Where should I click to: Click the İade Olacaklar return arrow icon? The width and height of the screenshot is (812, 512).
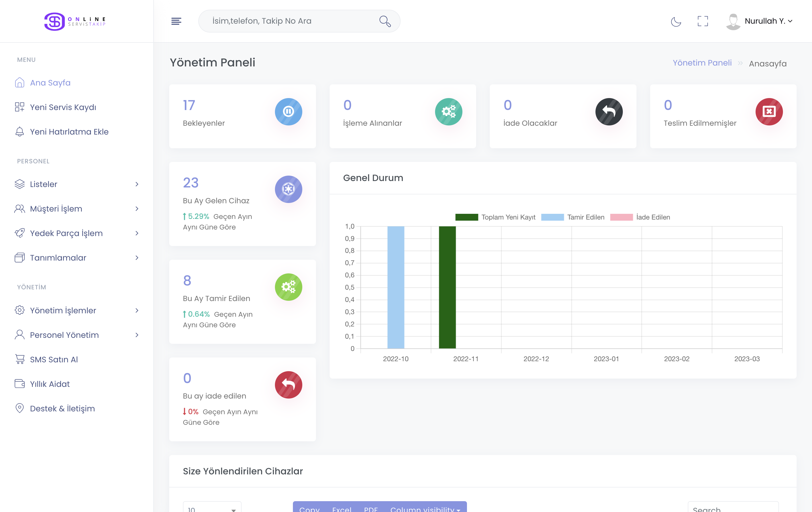click(609, 111)
